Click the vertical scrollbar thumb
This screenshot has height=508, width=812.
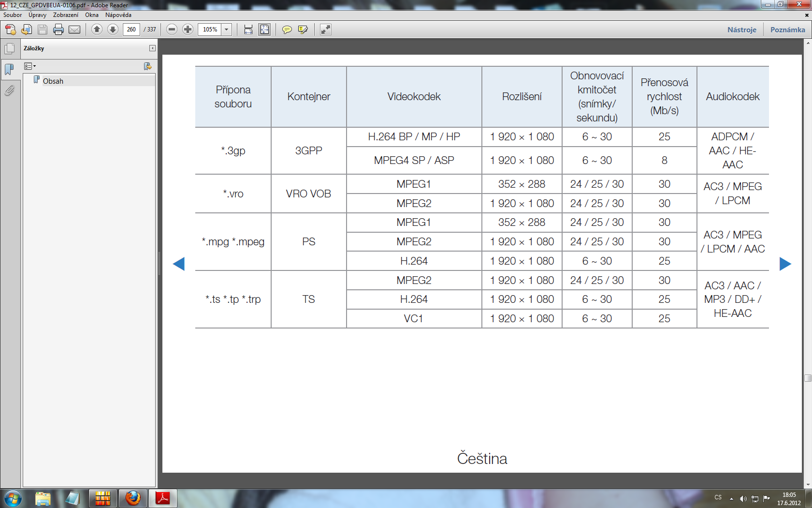click(808, 378)
